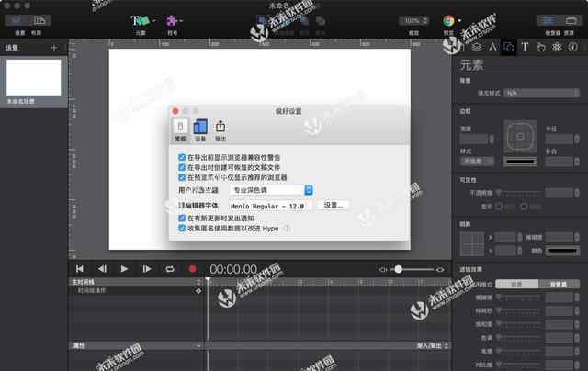Adjust the timeline zoom slider
The height and width of the screenshot is (371, 588).
(x=398, y=269)
